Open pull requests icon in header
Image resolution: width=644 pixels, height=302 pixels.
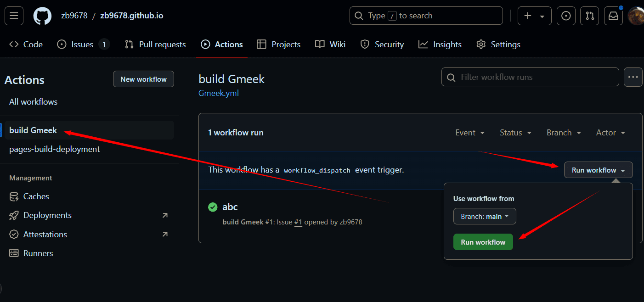tap(590, 16)
